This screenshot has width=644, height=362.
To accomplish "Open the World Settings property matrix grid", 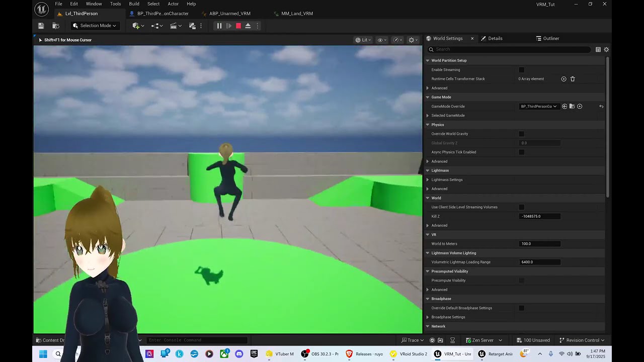I will [598, 49].
